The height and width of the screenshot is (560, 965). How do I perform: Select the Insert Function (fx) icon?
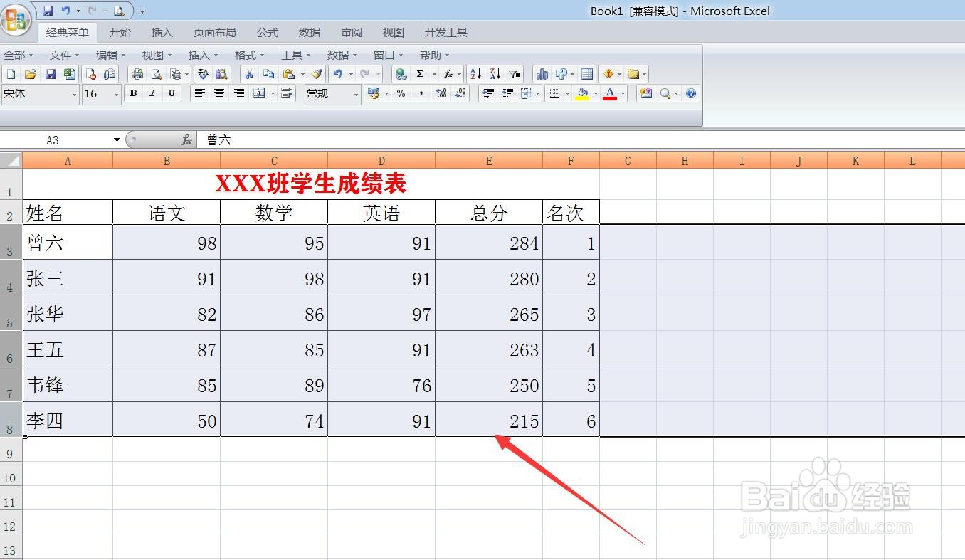click(x=448, y=73)
